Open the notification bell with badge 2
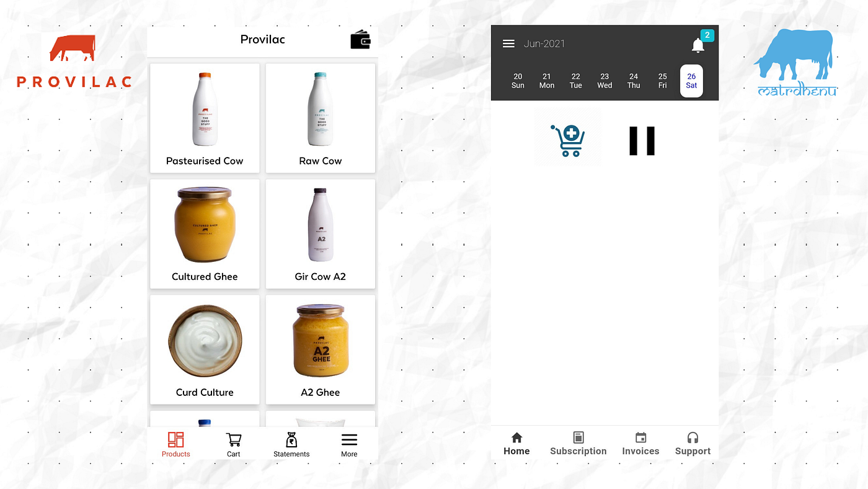The height and width of the screenshot is (489, 868). pyautogui.click(x=697, y=44)
